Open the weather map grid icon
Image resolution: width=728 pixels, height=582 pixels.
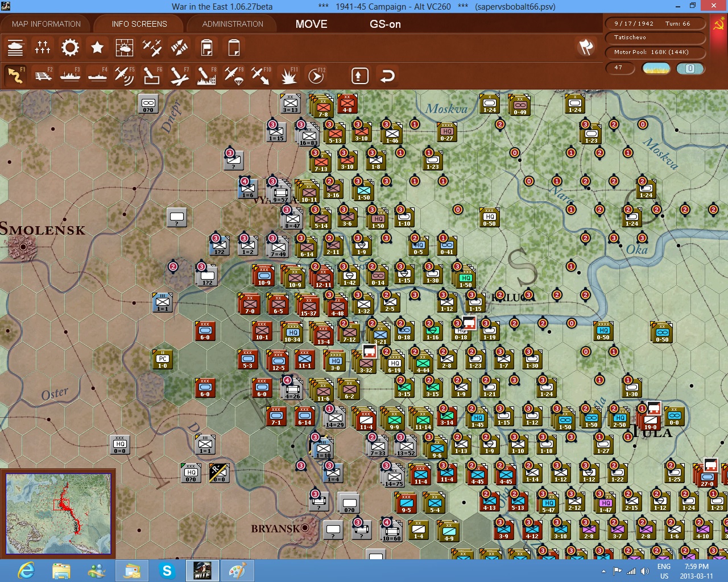[125, 47]
